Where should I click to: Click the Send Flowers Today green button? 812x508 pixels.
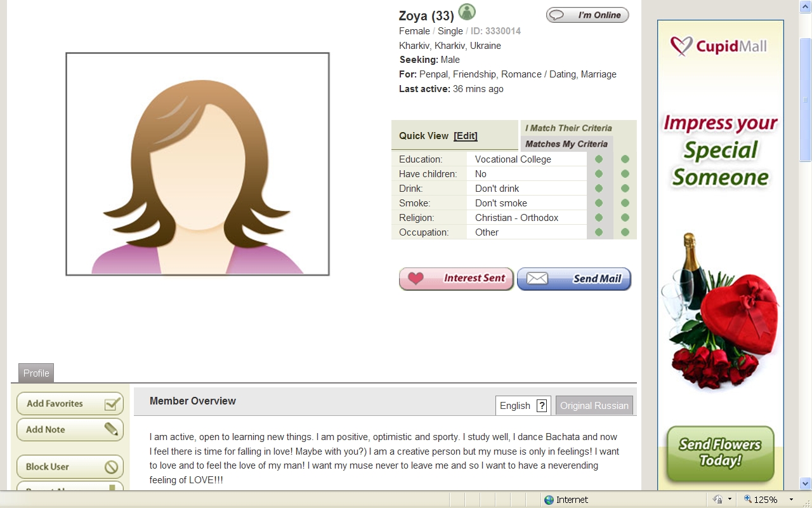(720, 455)
